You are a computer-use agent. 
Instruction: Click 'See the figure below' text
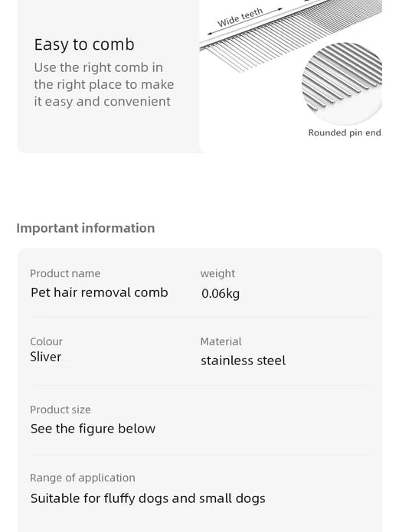pos(93,429)
